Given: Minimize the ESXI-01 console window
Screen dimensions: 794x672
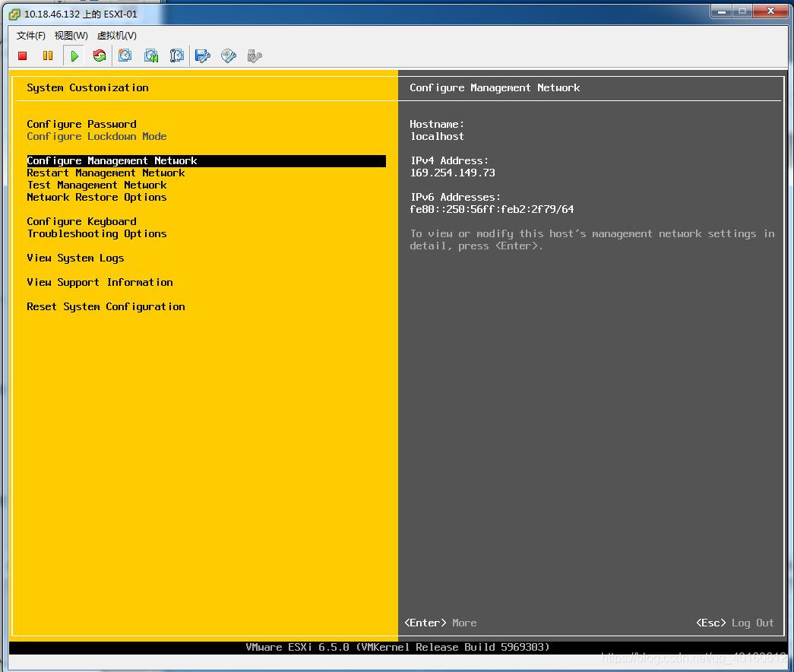Looking at the screenshot, I should click(x=721, y=11).
